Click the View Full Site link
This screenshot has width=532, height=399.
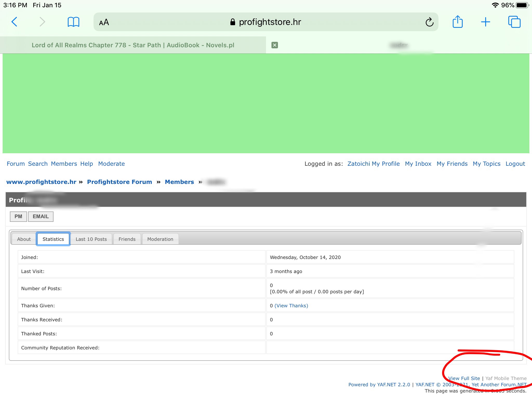[464, 378]
